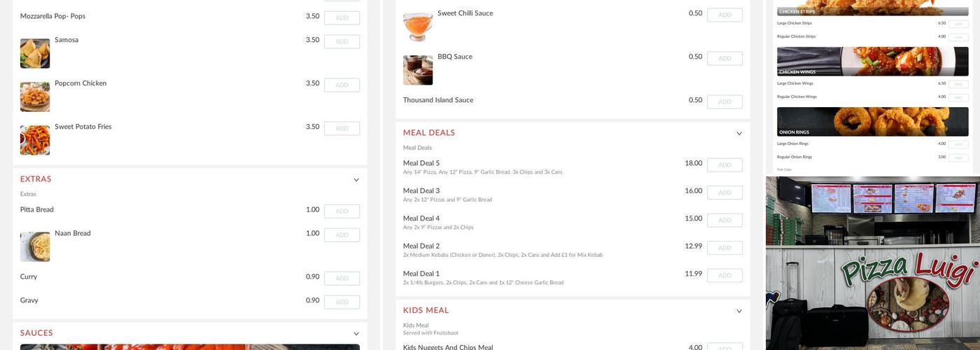Collapse the Kids Meal section chevron
Viewport: 980px width, 350px height.
click(x=738, y=311)
